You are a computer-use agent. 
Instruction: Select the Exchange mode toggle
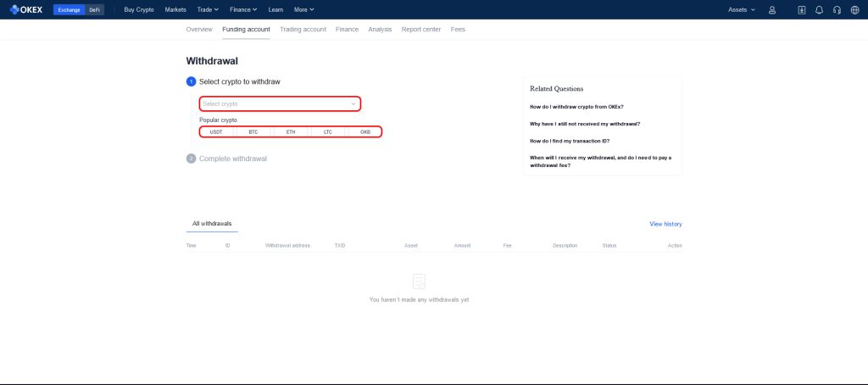pyautogui.click(x=69, y=9)
